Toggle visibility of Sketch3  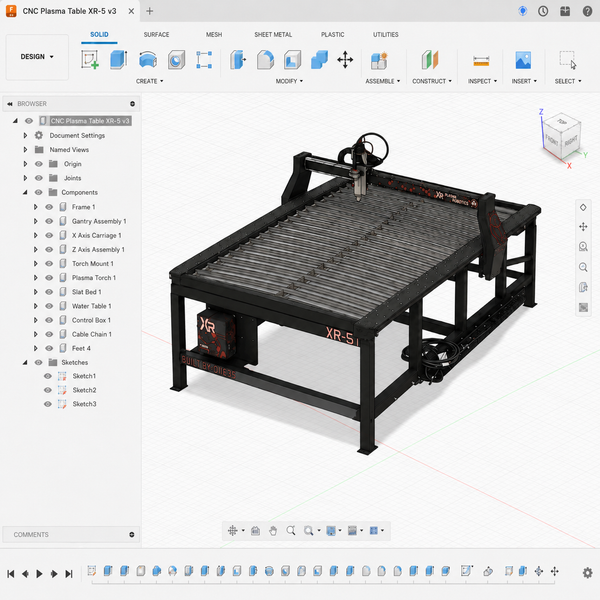click(x=47, y=404)
